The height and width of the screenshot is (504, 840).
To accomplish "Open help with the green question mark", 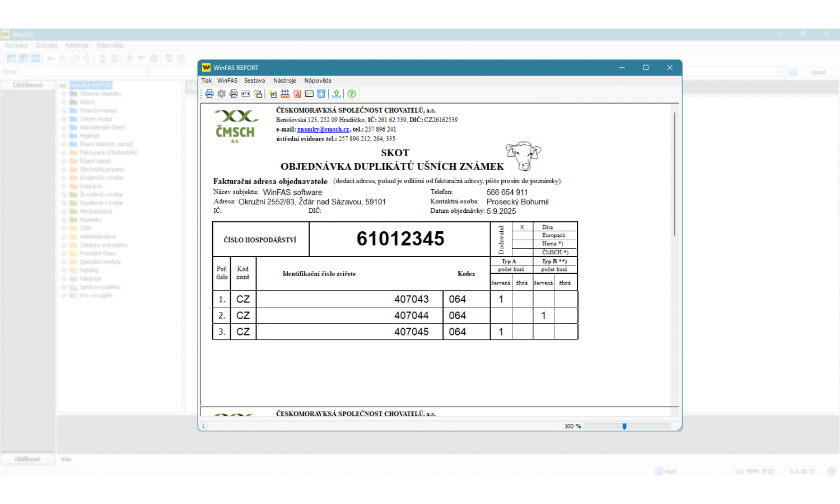I will (352, 94).
